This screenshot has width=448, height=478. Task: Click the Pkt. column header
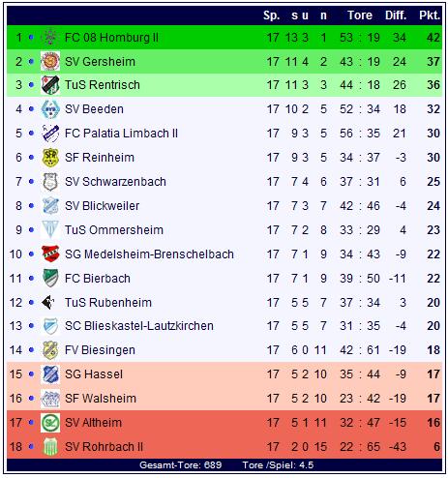pos(430,15)
